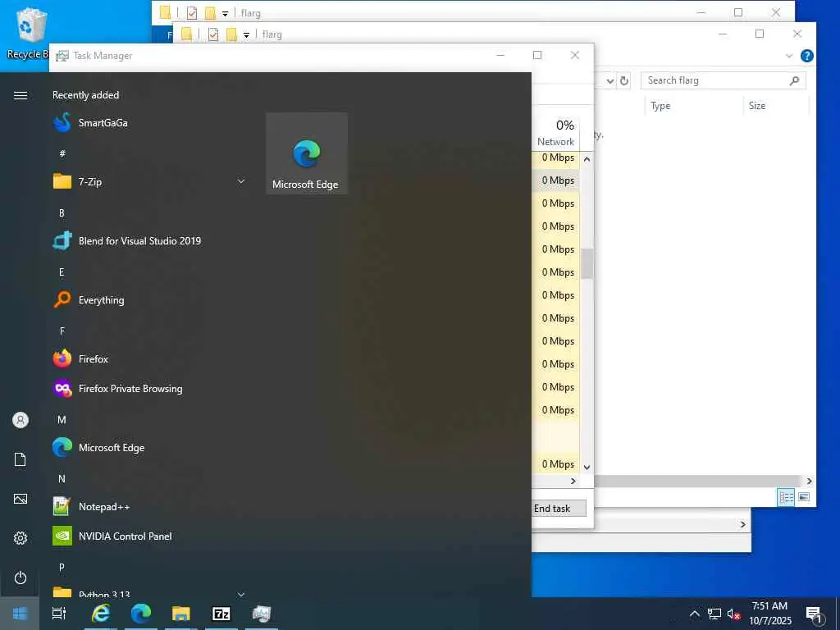Open the notification action center
Screen dimensions: 840x630
click(815, 614)
